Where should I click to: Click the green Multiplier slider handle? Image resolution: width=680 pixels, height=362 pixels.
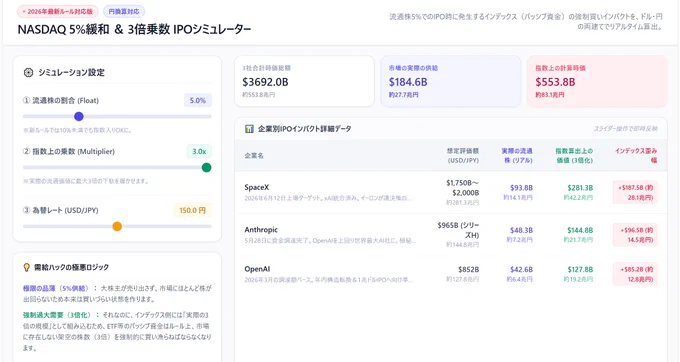206,167
